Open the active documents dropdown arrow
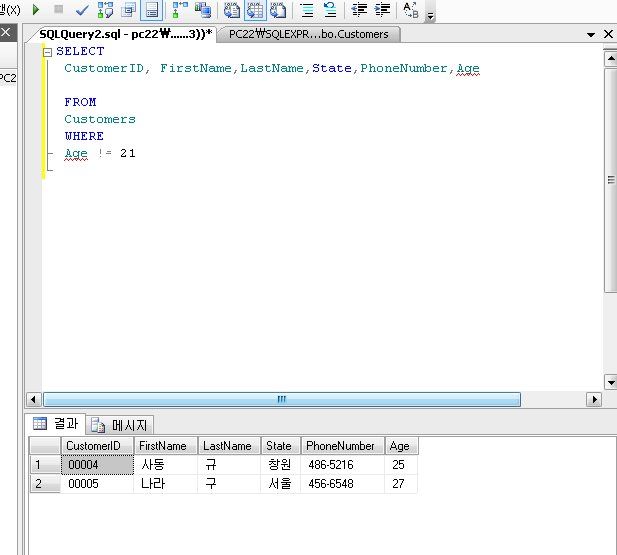The width and height of the screenshot is (617, 555). pos(591,35)
